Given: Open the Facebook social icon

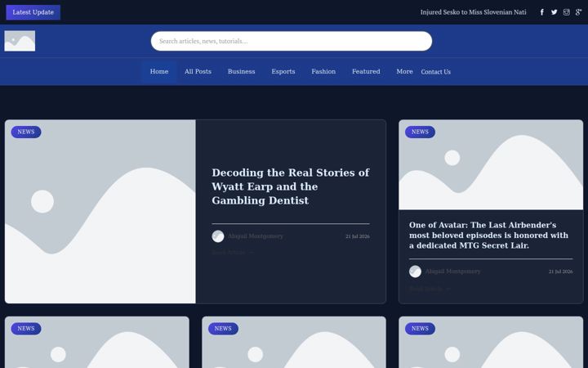Looking at the screenshot, I should 542,12.
